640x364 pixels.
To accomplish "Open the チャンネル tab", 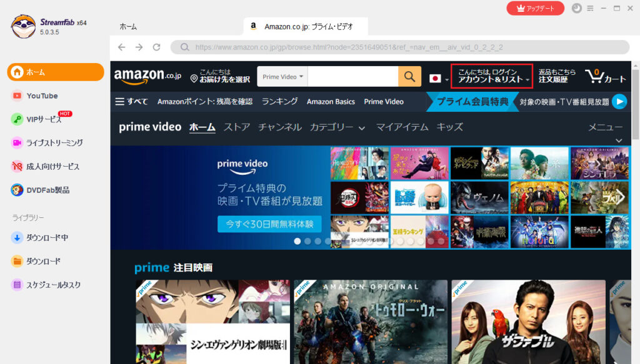I will pos(280,127).
